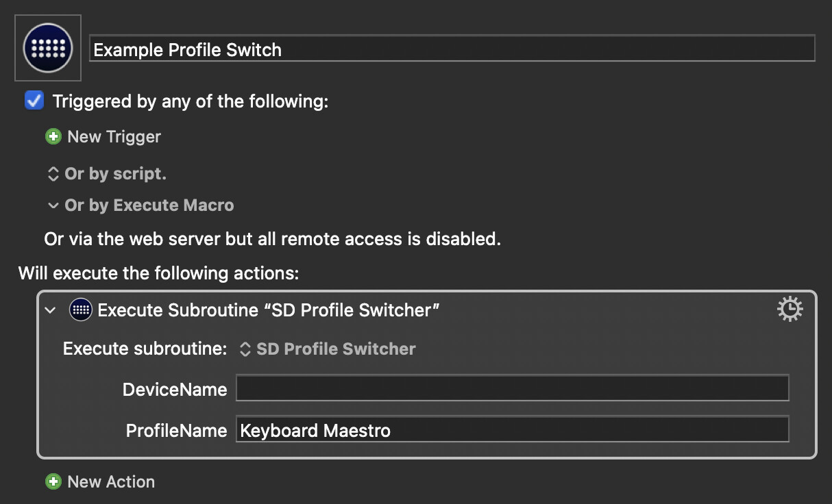Uncheck "Triggered by any of the following" checkbox
Screen dimensions: 832x504
[34, 101]
